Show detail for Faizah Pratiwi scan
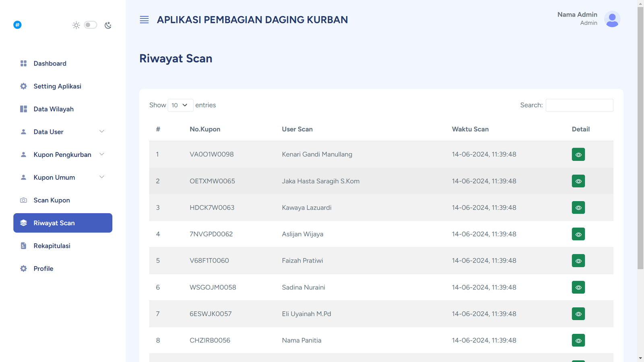This screenshot has height=362, width=644. tap(578, 261)
